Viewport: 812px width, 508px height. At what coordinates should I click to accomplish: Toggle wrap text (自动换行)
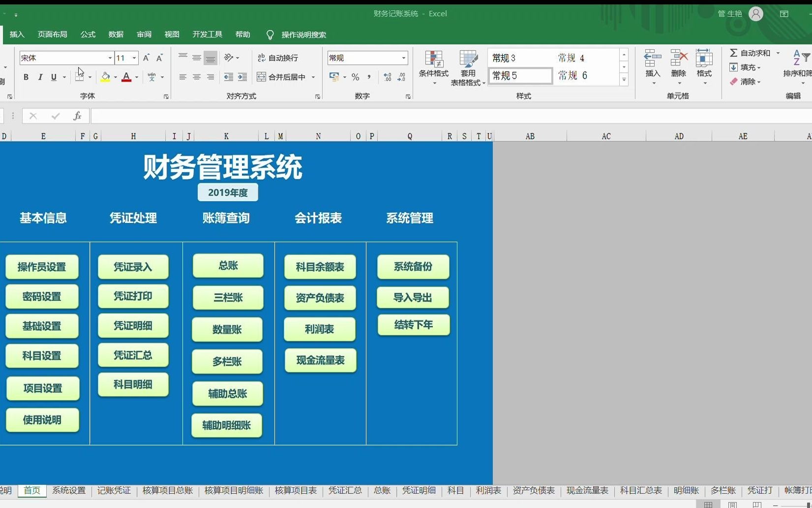pos(278,58)
